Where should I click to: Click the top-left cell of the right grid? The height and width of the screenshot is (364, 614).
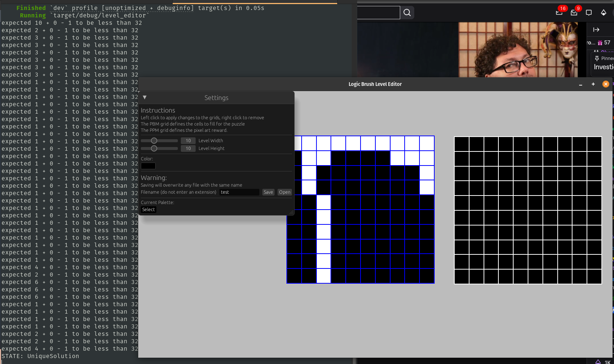(x=462, y=144)
